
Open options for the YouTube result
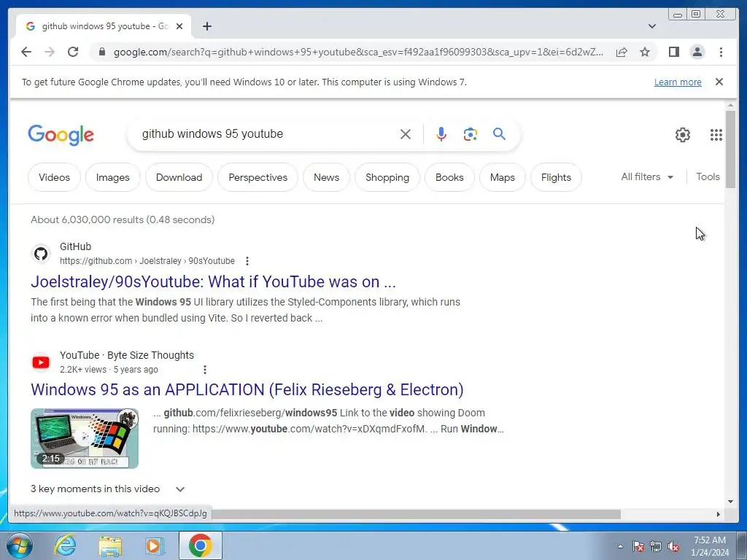[x=204, y=370]
